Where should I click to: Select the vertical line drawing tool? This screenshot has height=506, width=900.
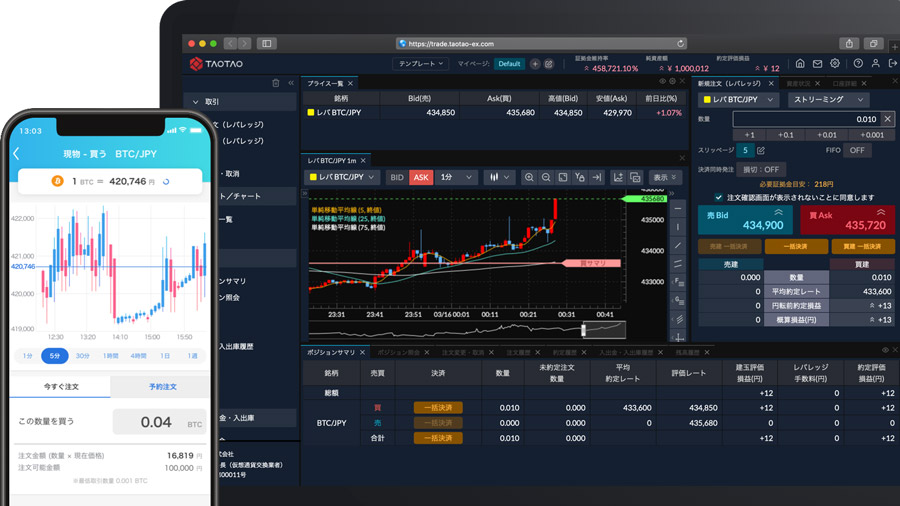click(x=678, y=227)
